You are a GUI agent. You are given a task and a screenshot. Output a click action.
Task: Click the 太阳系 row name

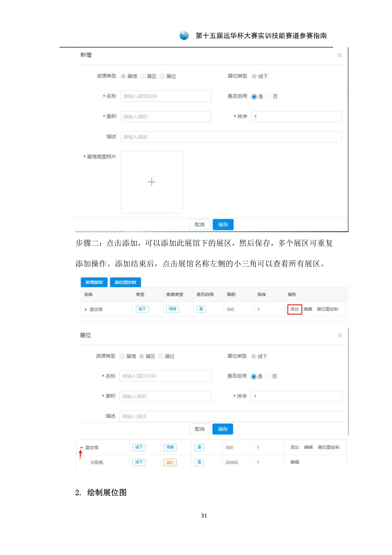point(97,462)
